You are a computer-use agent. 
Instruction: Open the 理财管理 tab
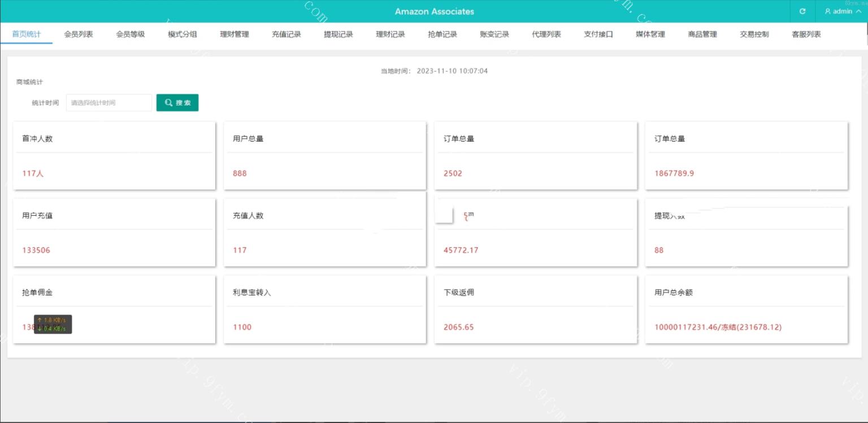point(235,34)
